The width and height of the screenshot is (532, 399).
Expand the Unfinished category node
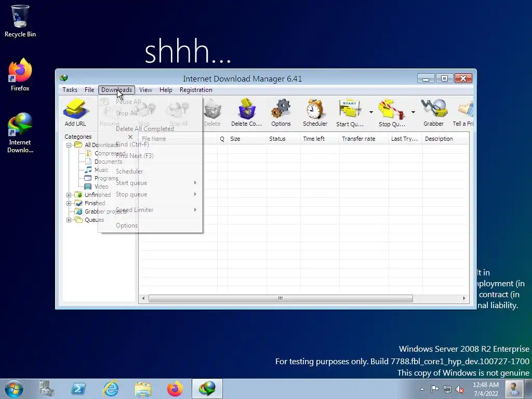[69, 195]
